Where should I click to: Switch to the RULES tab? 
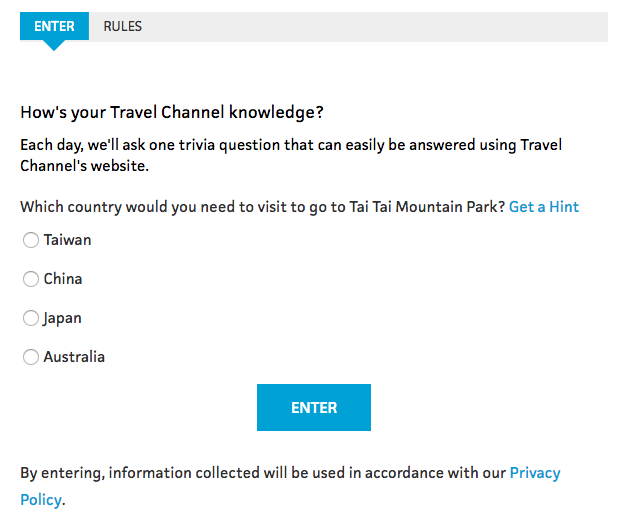122,26
